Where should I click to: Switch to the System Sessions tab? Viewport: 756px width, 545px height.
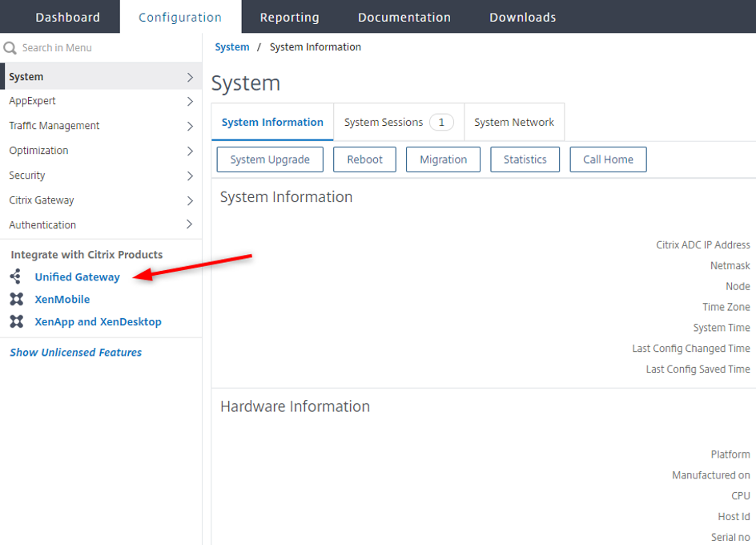[399, 122]
